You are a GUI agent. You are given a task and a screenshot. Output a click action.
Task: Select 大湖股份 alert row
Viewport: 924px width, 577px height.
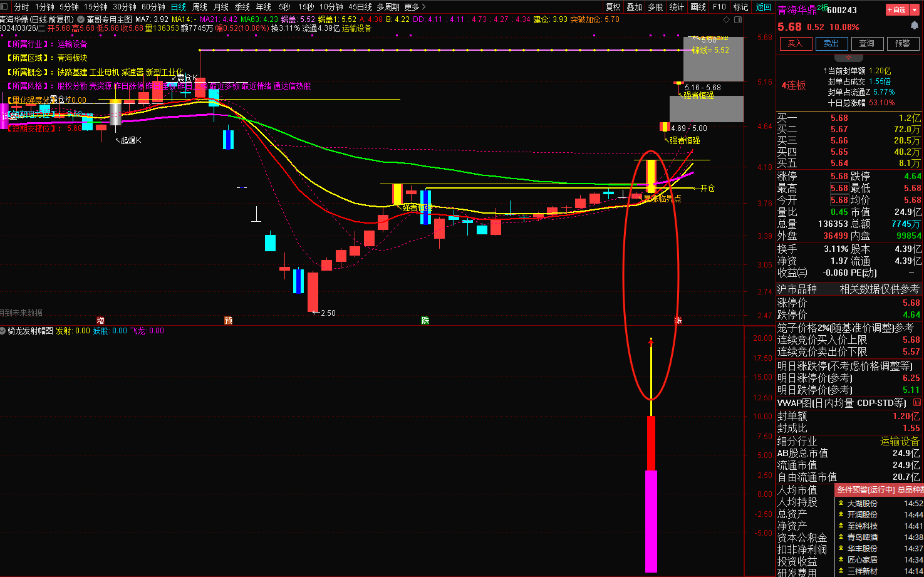879,503
